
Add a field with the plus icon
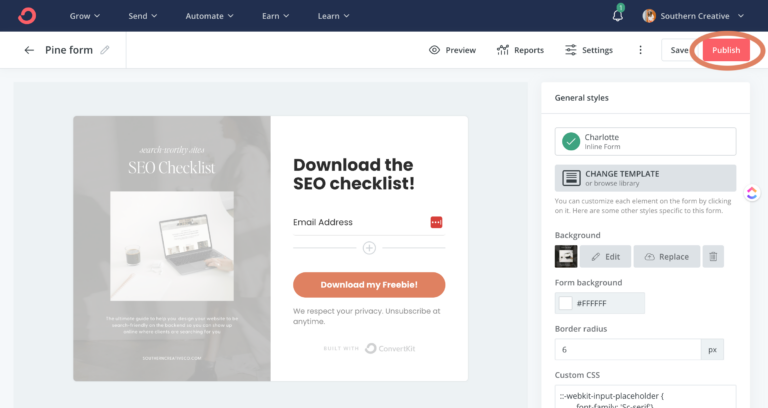pyautogui.click(x=369, y=248)
